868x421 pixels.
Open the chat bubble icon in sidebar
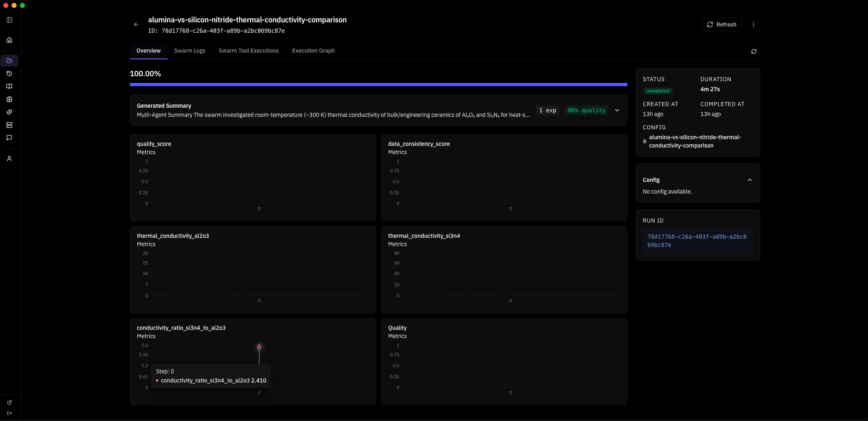[x=10, y=138]
